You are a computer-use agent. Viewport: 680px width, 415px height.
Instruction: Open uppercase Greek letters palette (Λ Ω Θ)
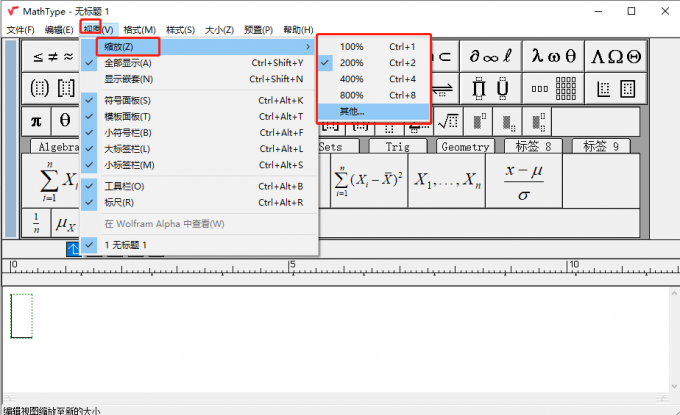[x=616, y=56]
